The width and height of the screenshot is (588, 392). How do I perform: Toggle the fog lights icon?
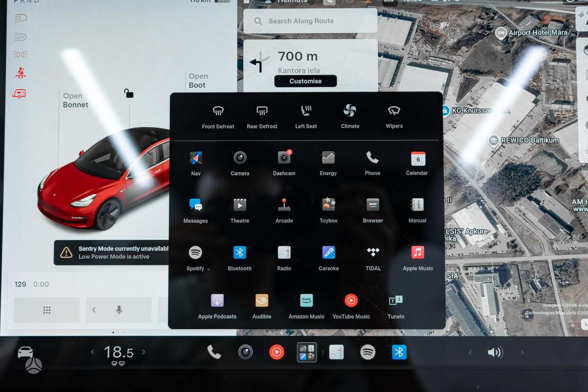click(x=21, y=54)
